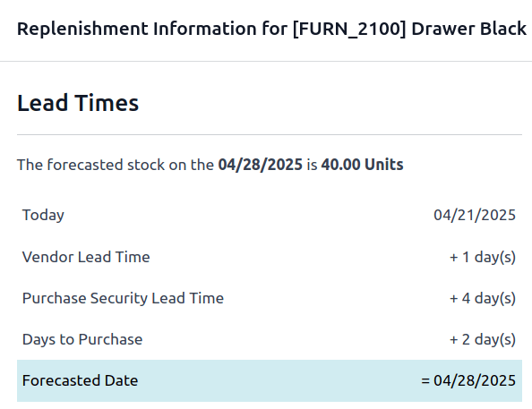Screen dimensions: 532x409
Task: Click the Drawer Black product name
Action: point(469,29)
